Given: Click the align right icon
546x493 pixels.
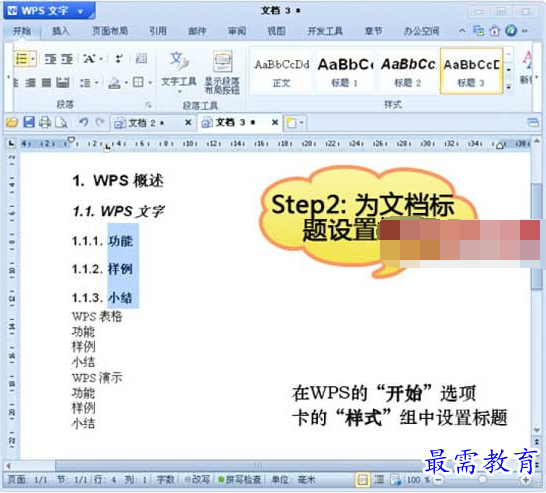Looking at the screenshot, I should point(31,83).
